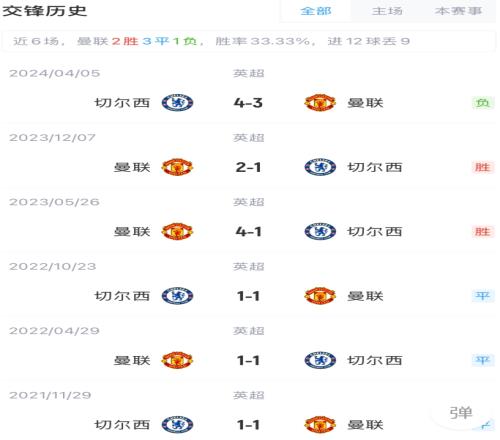Click Chelsea crest in 2022/10/23 match

tap(177, 296)
